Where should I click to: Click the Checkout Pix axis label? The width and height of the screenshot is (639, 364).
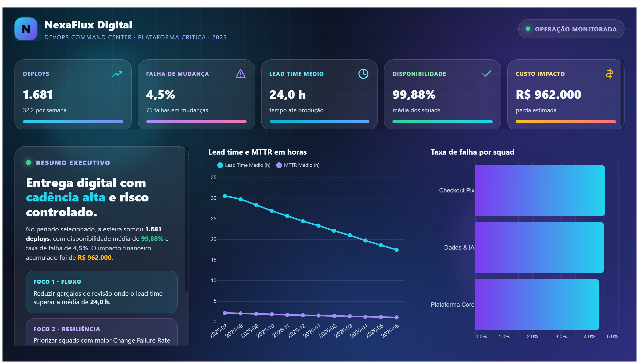click(x=457, y=190)
